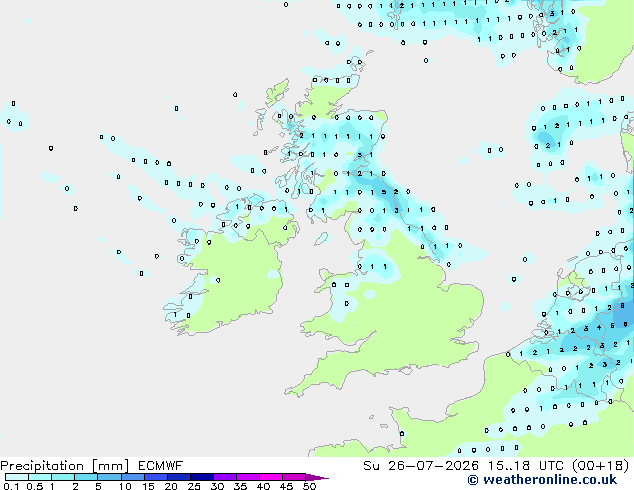Click the 0.1–0.5 mm legend swatch
This screenshot has height=490, width=634.
(x=17, y=477)
